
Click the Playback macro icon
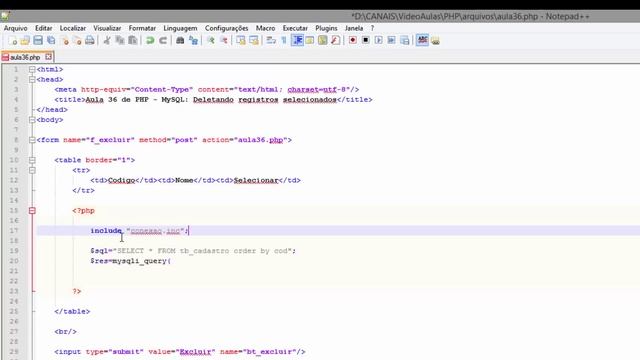[379, 40]
